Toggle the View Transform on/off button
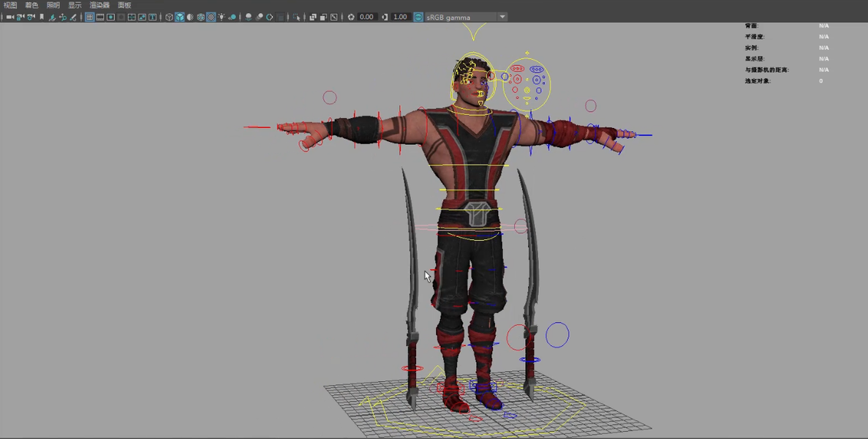This screenshot has width=868, height=439. [418, 17]
